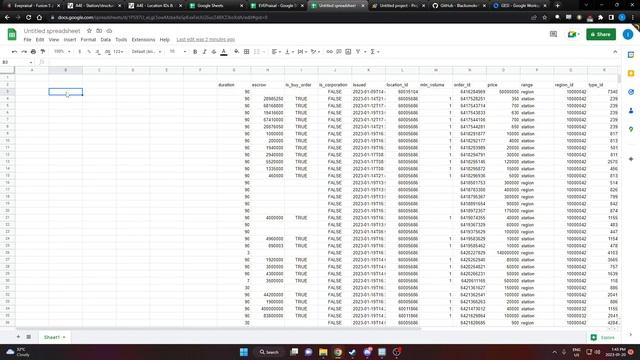Open the fill color bucket picker
Screen dimensions: 640x360
point(236,52)
